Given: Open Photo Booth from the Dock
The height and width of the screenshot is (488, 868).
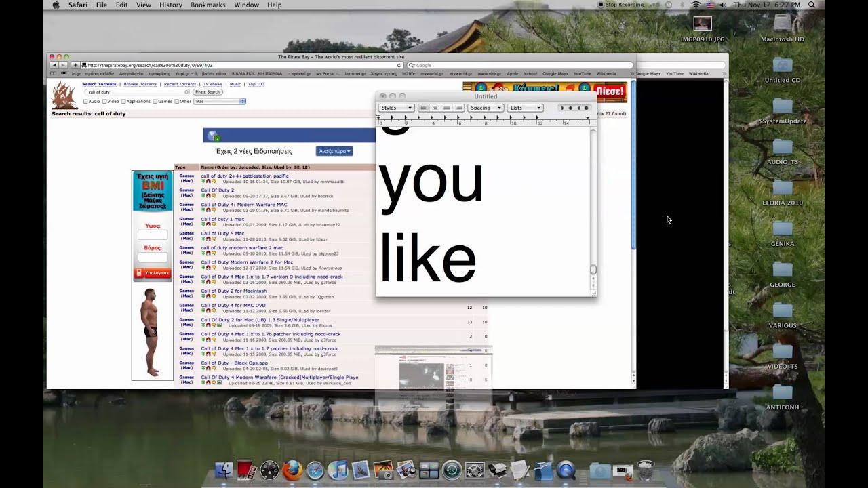Looking at the screenshot, I should (x=247, y=470).
